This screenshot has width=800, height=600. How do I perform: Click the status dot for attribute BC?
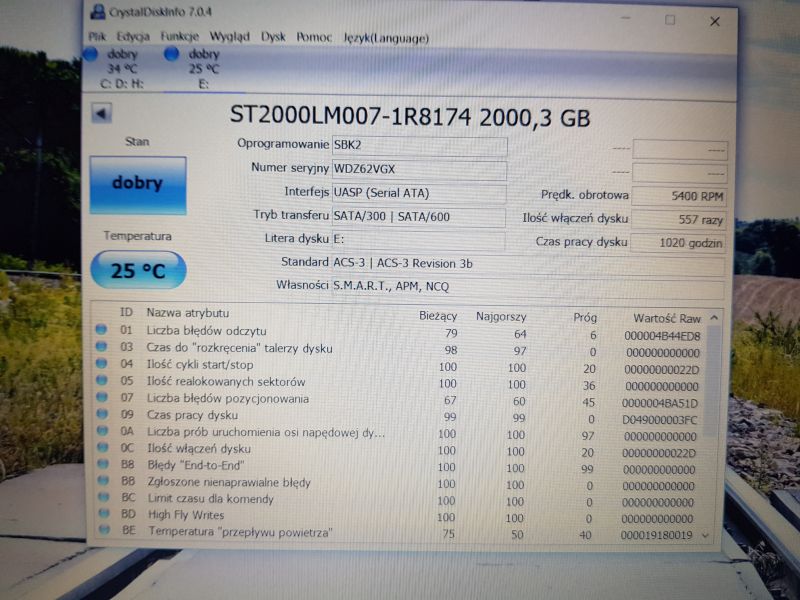[104, 496]
